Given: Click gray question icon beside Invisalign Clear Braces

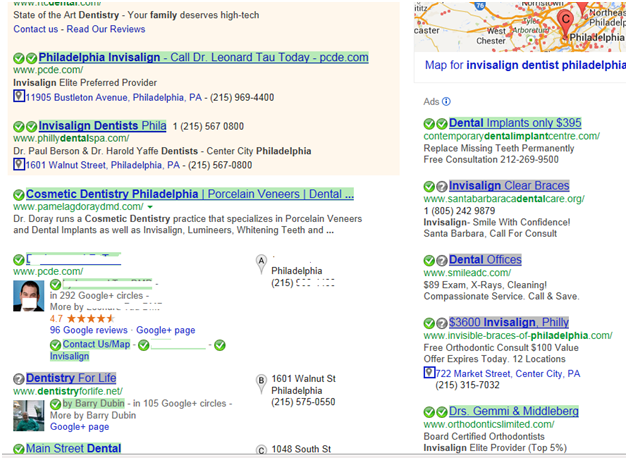Looking at the screenshot, I should pyautogui.click(x=442, y=187).
